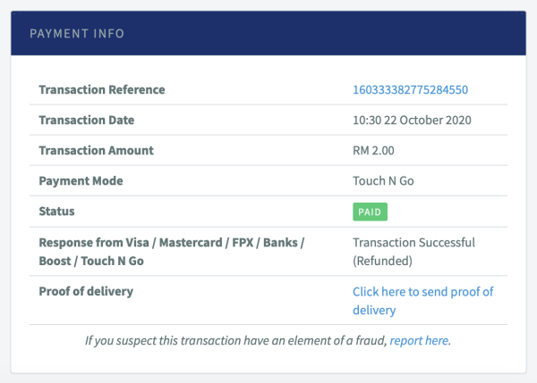Viewport: 537px width, 383px height.
Task: Click the RM 2.00 amount value
Action: [373, 150]
